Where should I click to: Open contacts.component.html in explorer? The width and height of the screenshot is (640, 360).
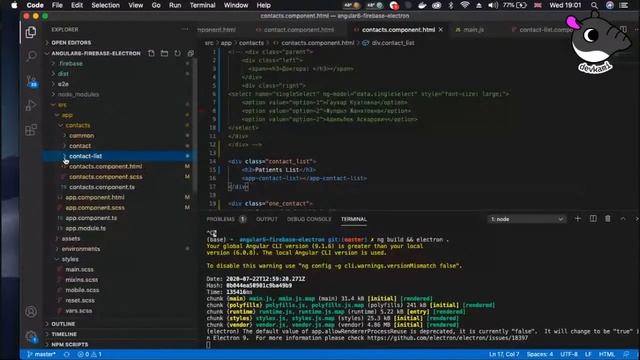pyautogui.click(x=105, y=167)
